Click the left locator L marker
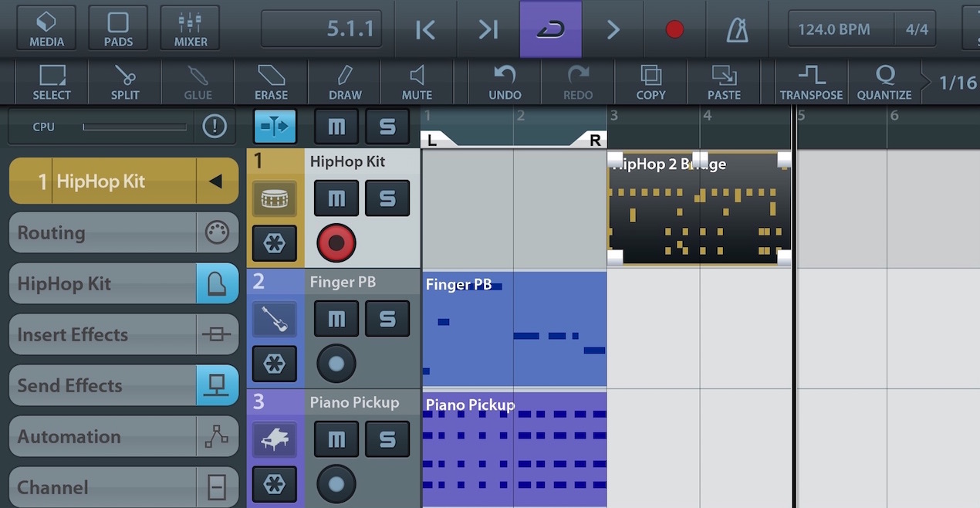 tap(433, 140)
